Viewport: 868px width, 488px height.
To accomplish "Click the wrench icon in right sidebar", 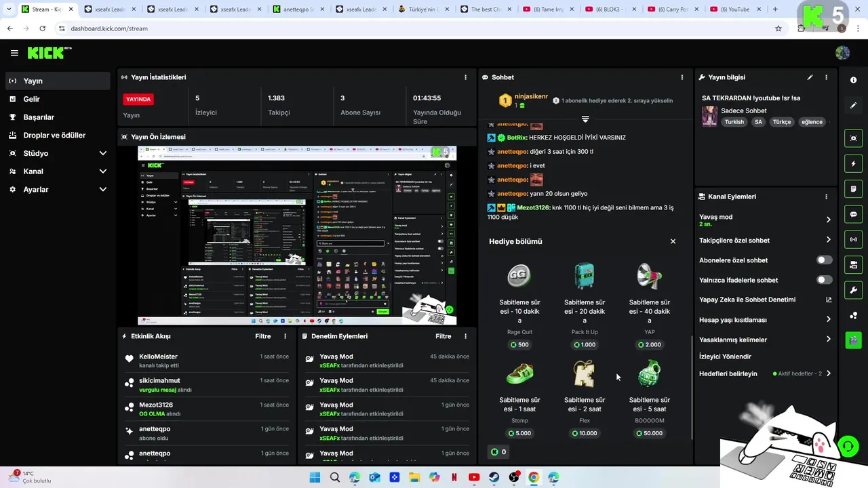I will pyautogui.click(x=853, y=290).
